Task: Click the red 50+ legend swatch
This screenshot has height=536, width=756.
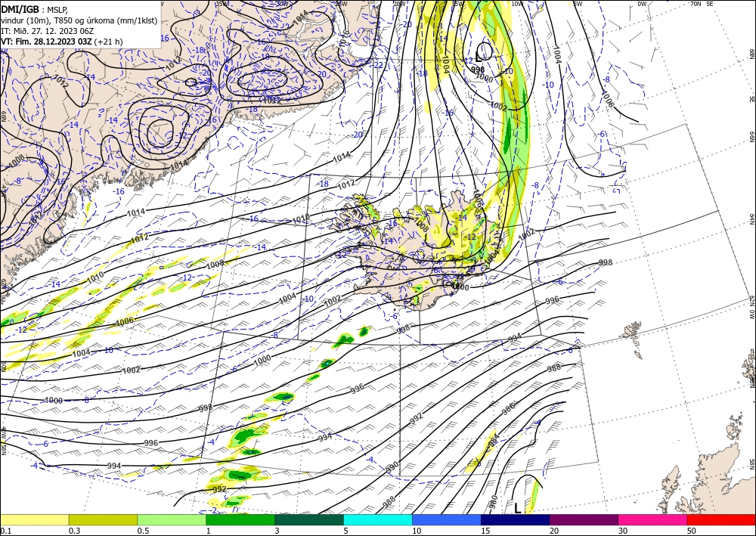Action: [x=721, y=519]
